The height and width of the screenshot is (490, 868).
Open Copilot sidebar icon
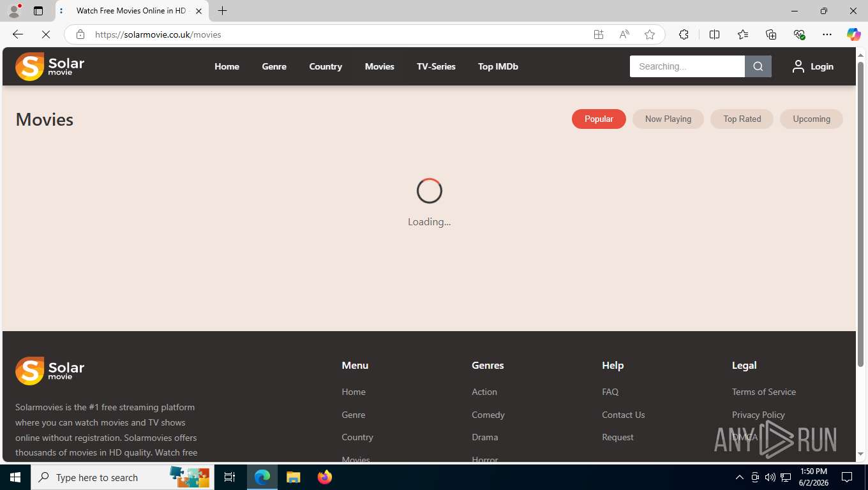pyautogui.click(x=853, y=34)
